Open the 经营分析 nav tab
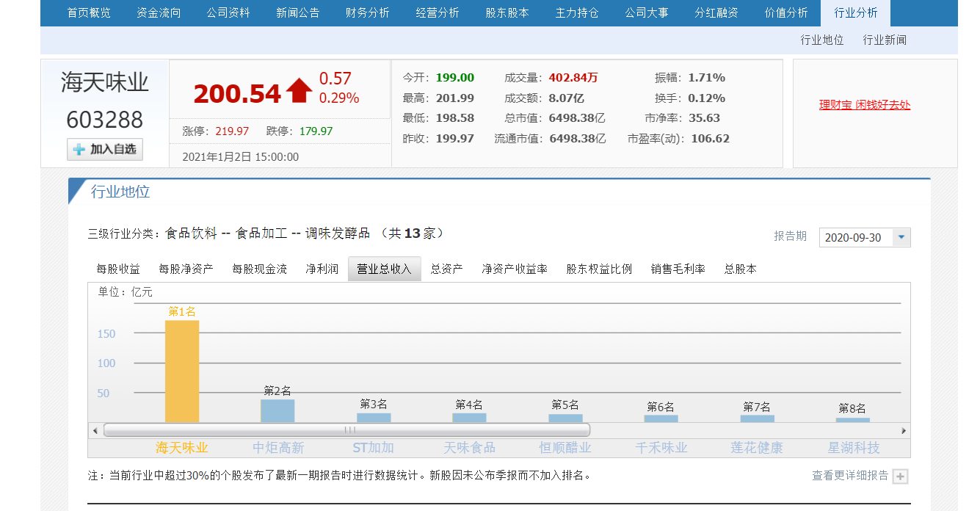980x511 pixels. coord(438,13)
